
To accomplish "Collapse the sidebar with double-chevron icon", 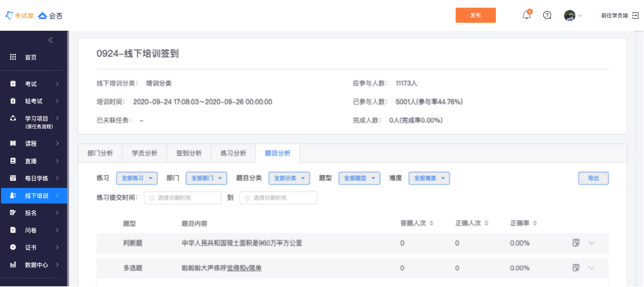I will point(51,40).
